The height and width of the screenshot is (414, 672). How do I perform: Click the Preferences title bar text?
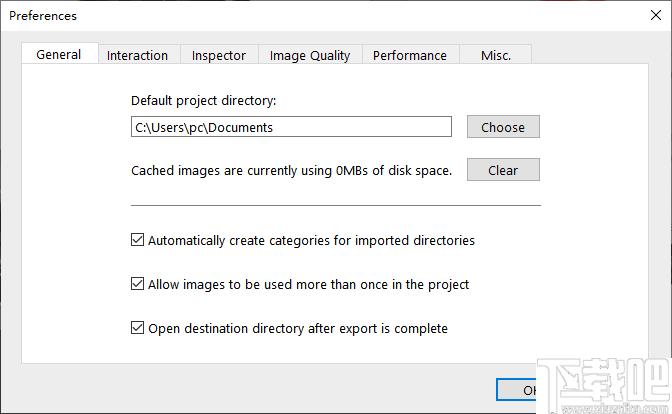tap(43, 16)
